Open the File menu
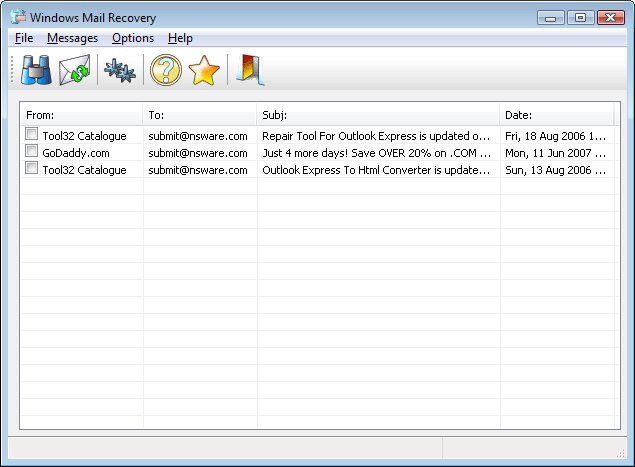Viewport: 635px width, 467px height. [x=24, y=38]
